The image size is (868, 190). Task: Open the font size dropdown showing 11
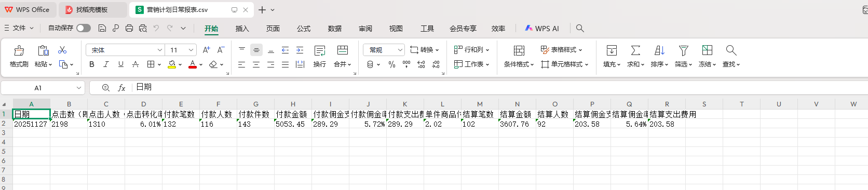click(x=191, y=50)
